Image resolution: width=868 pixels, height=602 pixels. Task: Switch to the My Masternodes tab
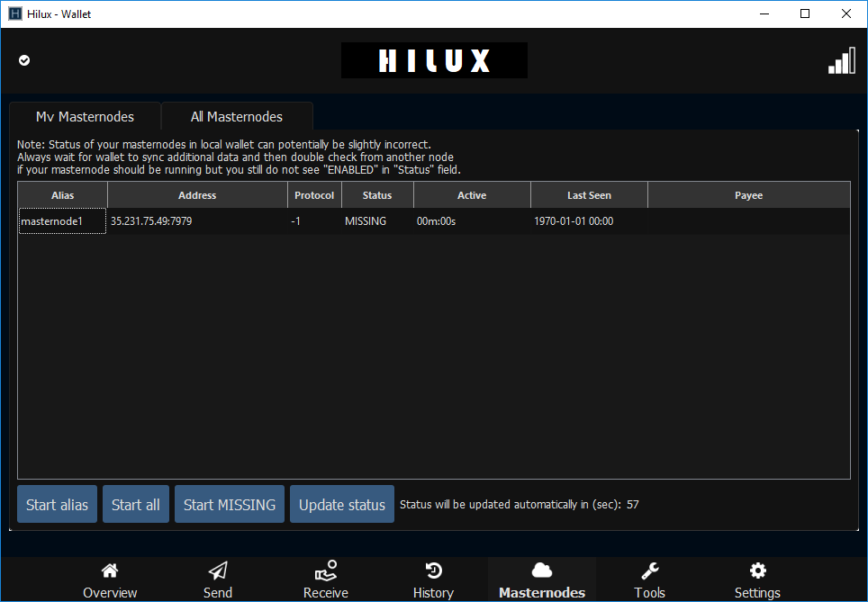coord(85,117)
